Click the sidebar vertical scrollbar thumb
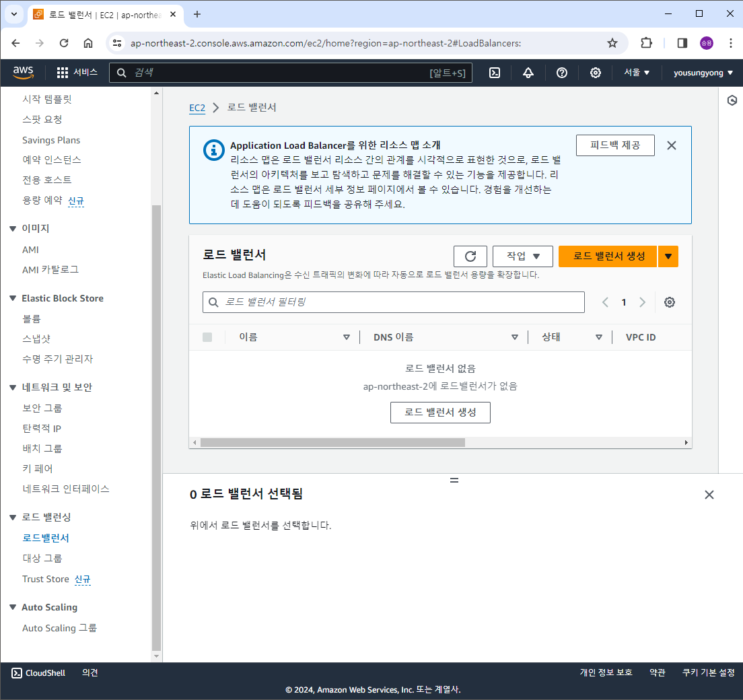Viewport: 743px width, 700px height. (x=156, y=428)
